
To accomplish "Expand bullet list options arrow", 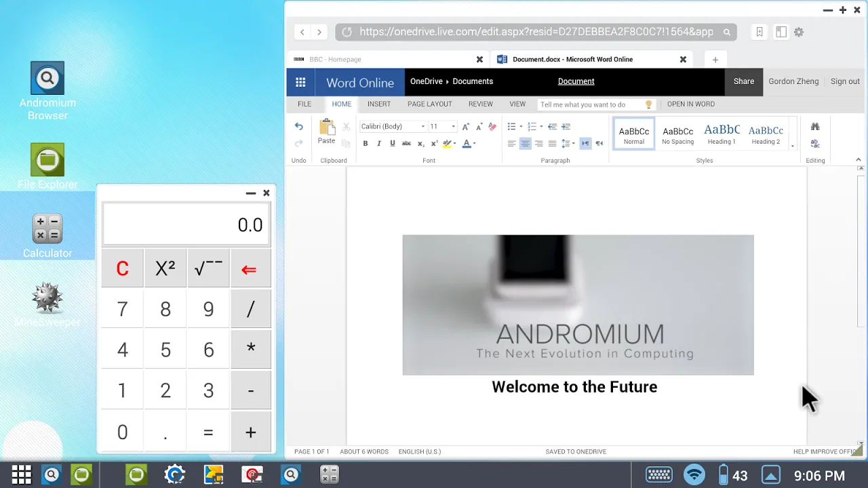I will (521, 127).
